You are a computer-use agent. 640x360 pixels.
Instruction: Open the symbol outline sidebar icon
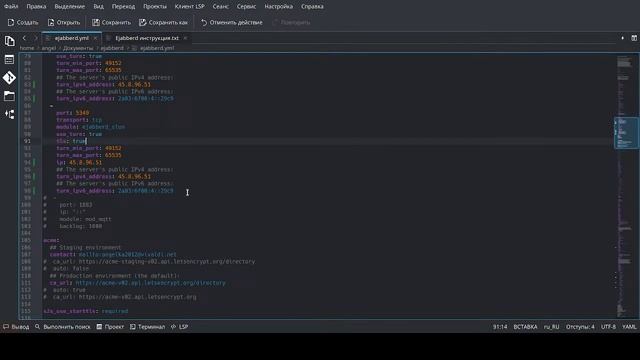pos(9,60)
